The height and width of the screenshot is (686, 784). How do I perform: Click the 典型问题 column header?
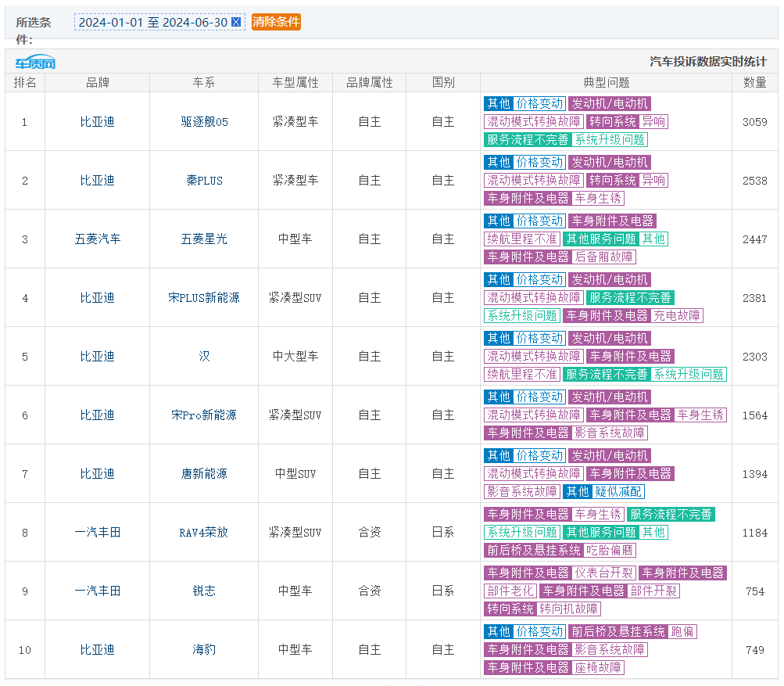pyautogui.click(x=606, y=83)
